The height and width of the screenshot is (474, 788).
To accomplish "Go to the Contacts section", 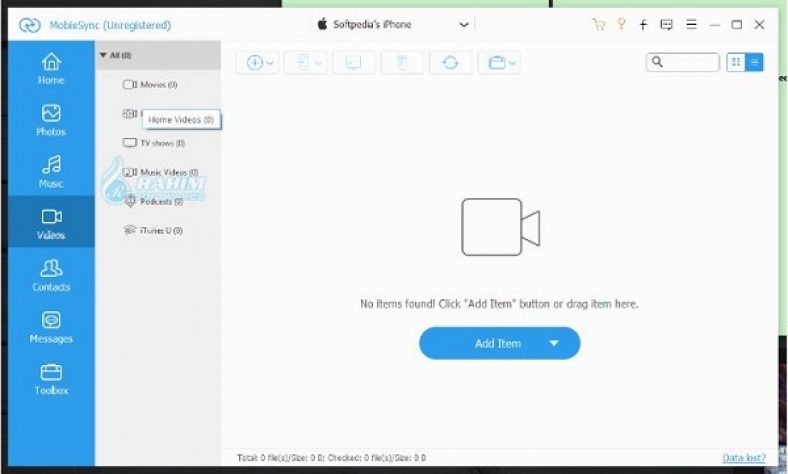I will coord(51,275).
